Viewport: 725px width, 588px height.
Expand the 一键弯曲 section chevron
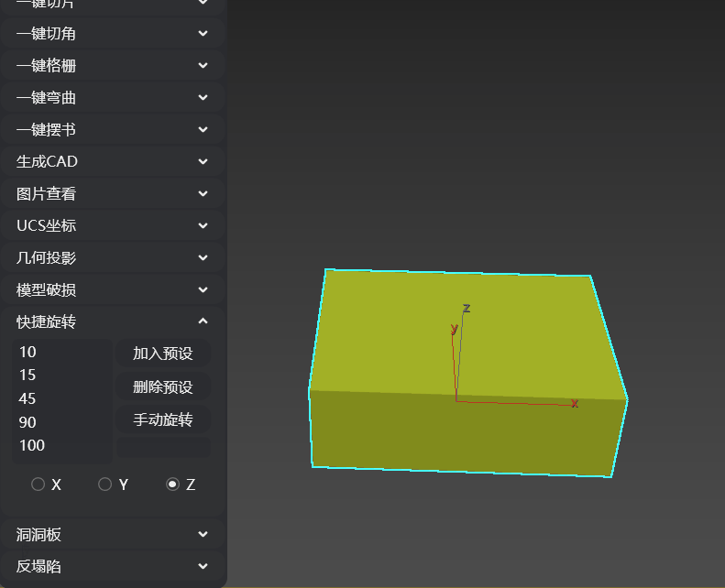pos(203,97)
